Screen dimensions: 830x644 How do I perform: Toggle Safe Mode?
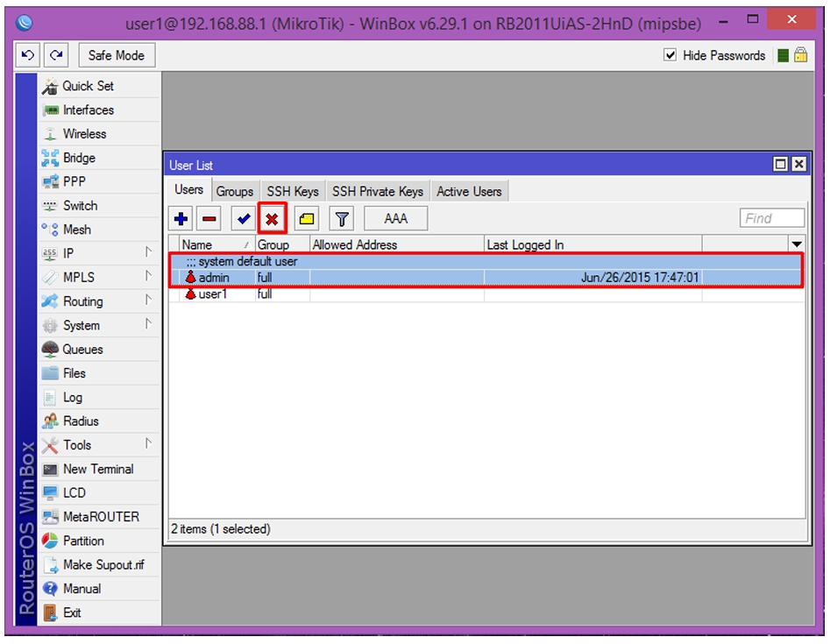point(117,55)
